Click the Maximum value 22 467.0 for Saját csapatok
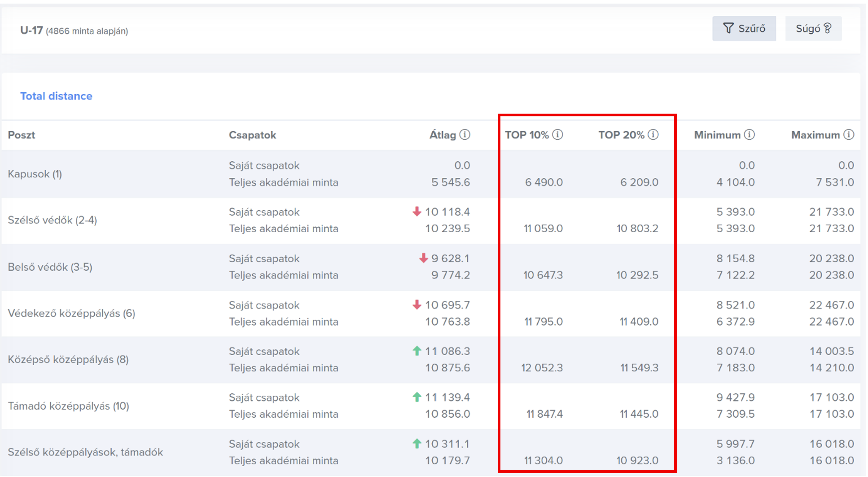The image size is (868, 477). tap(831, 305)
